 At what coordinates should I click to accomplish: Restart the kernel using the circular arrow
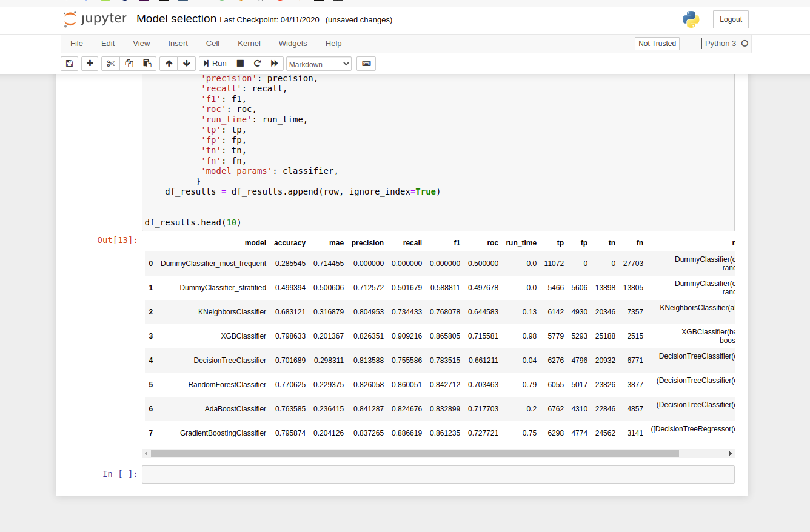pos(257,64)
